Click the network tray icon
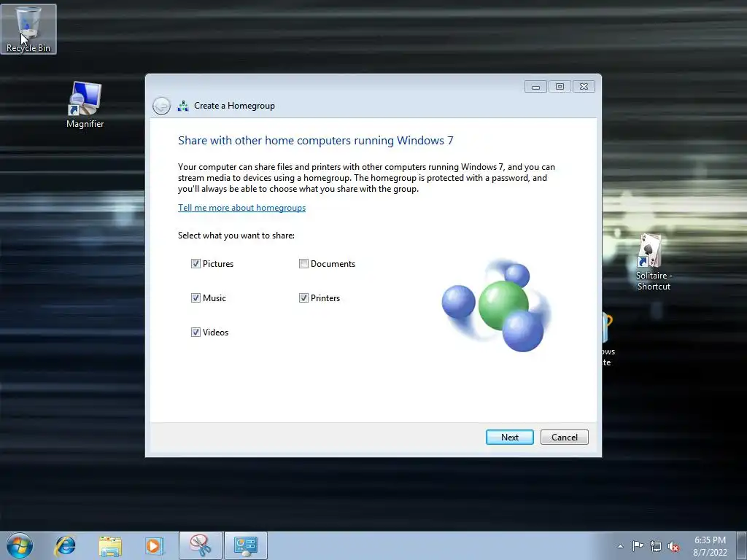747x560 pixels. (656, 546)
